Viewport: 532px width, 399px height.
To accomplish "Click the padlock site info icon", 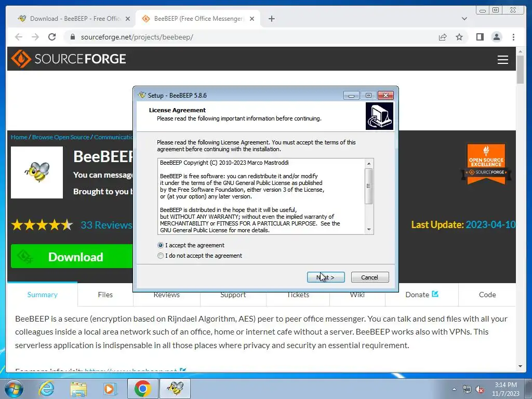I will 72,37.
